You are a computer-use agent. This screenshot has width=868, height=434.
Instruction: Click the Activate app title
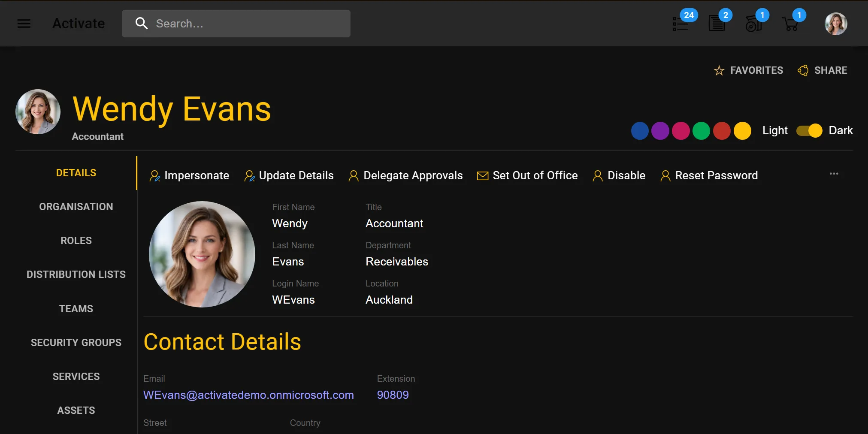pyautogui.click(x=79, y=24)
